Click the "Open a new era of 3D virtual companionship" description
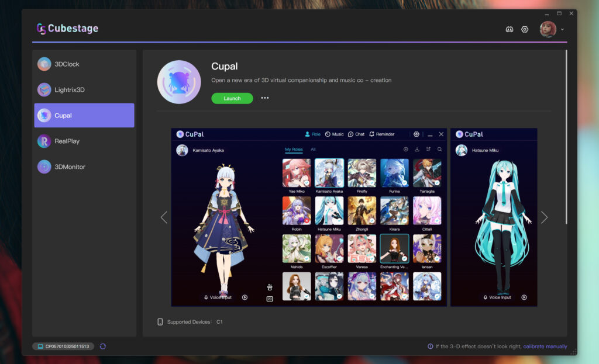 click(301, 80)
